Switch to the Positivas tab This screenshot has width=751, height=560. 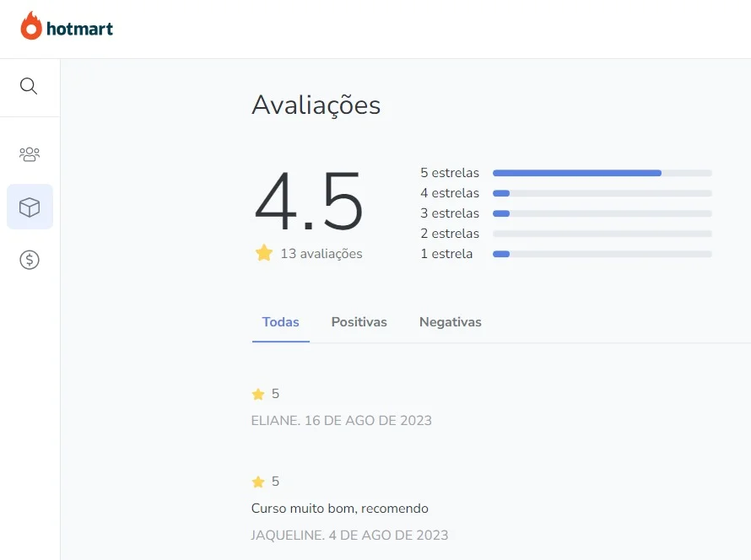click(x=359, y=322)
